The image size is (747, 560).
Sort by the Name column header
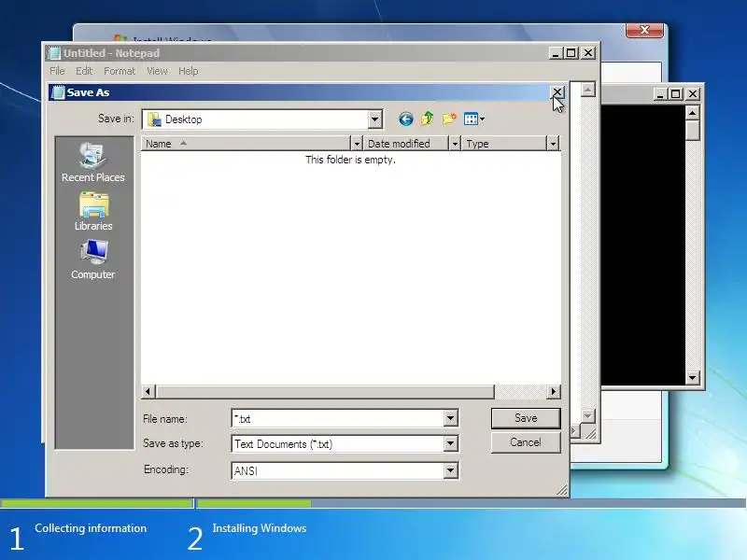(x=246, y=144)
